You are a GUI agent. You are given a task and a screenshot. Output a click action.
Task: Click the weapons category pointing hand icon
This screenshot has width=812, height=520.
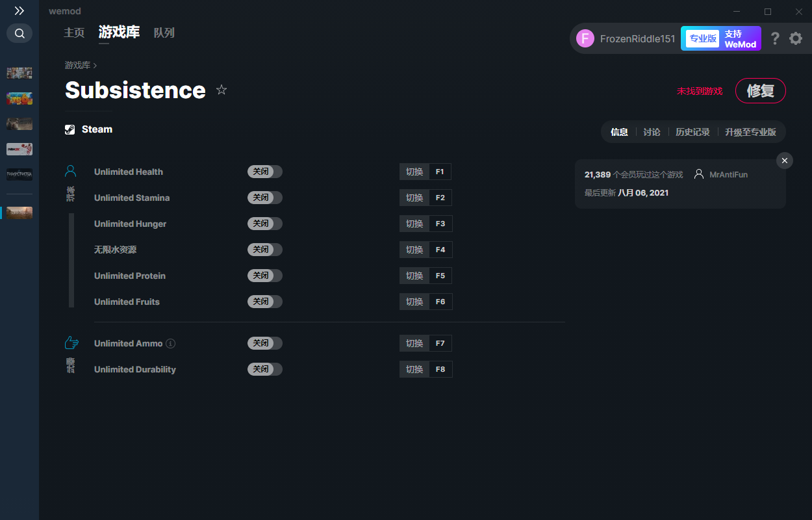pos(71,343)
